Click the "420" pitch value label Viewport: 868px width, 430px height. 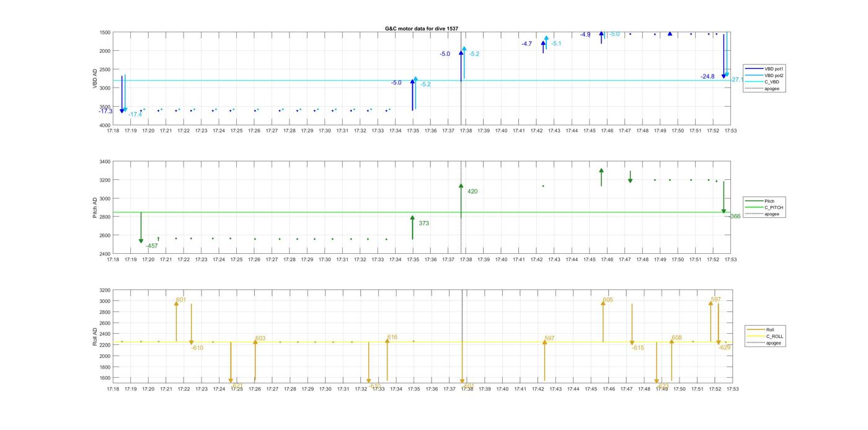pyautogui.click(x=472, y=192)
